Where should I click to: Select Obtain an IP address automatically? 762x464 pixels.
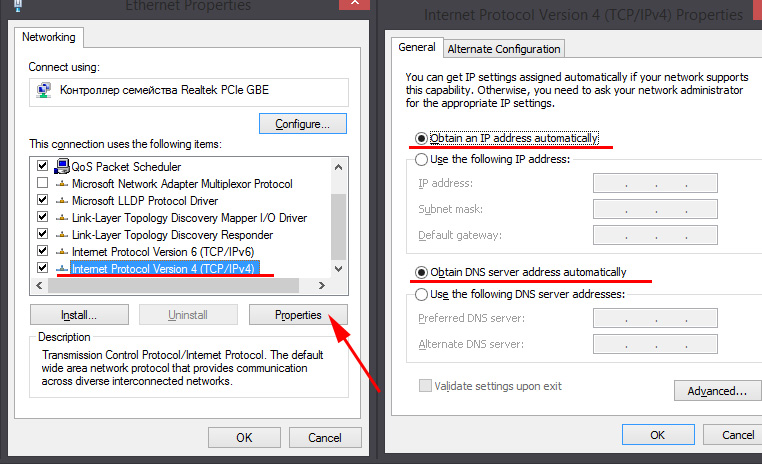421,138
